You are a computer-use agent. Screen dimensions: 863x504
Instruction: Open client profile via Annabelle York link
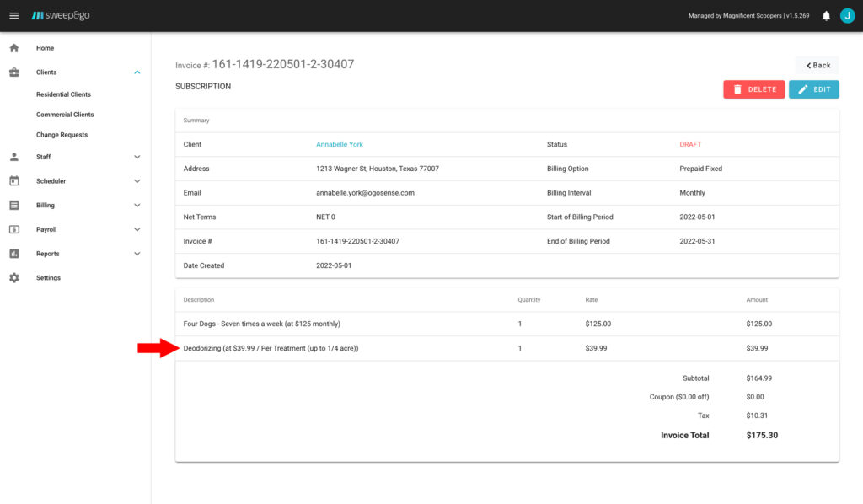point(340,144)
